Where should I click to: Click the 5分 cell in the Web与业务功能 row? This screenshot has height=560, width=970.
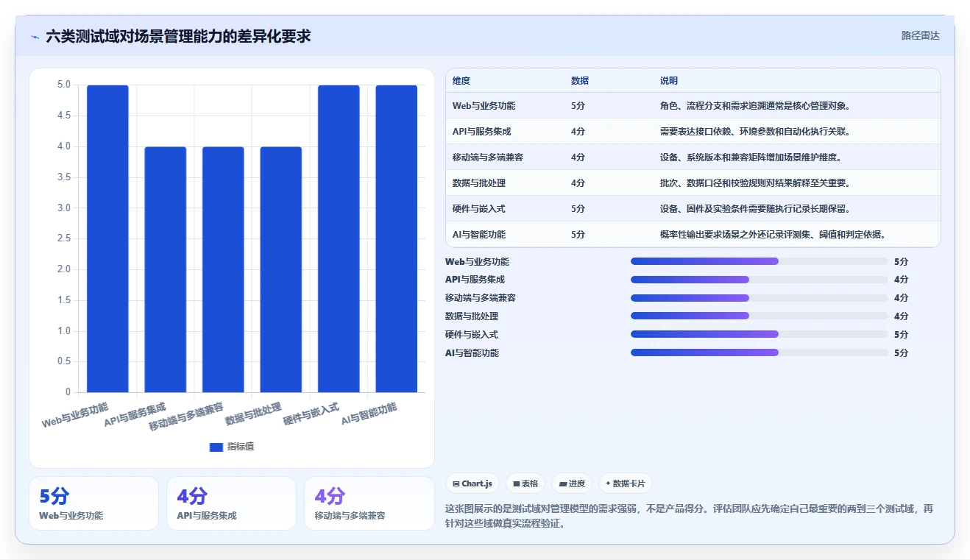tap(578, 106)
